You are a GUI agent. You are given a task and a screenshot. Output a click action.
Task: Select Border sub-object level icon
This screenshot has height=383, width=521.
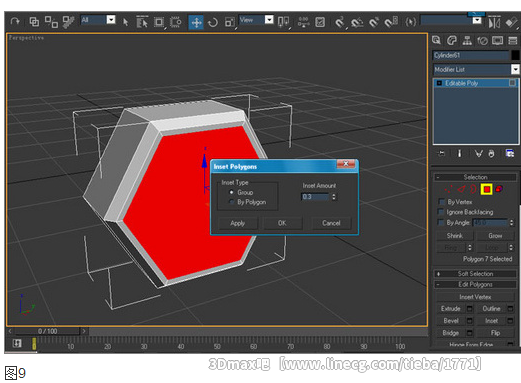coord(473,189)
